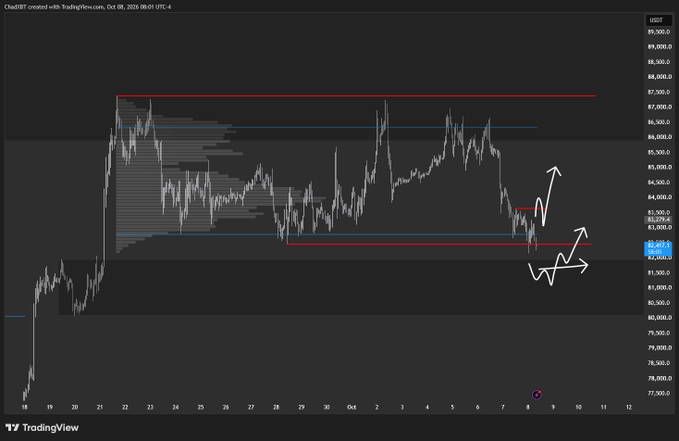Click date axis label 12
The image size is (679, 441).
point(629,407)
